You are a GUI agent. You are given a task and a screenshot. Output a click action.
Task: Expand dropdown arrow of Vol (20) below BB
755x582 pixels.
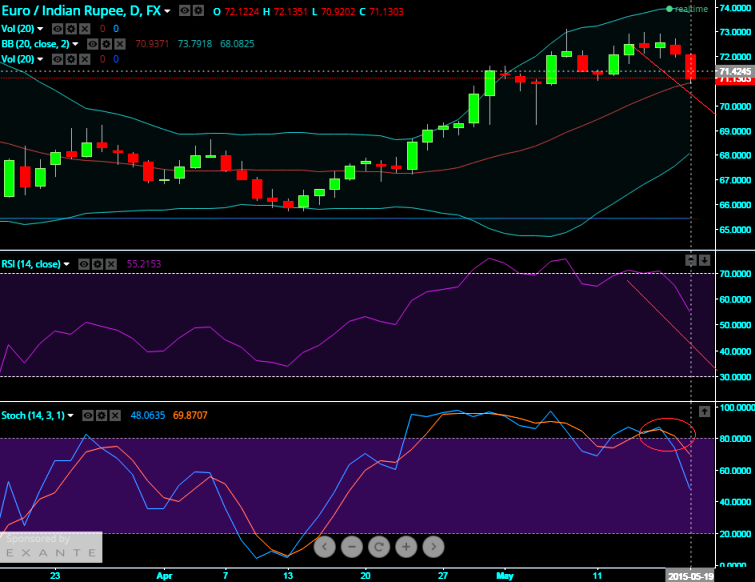click(x=40, y=60)
